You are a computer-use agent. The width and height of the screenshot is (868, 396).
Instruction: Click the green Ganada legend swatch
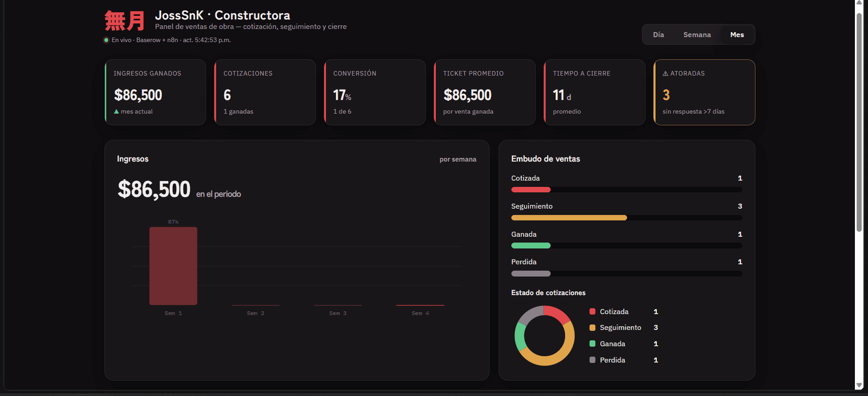coord(592,344)
